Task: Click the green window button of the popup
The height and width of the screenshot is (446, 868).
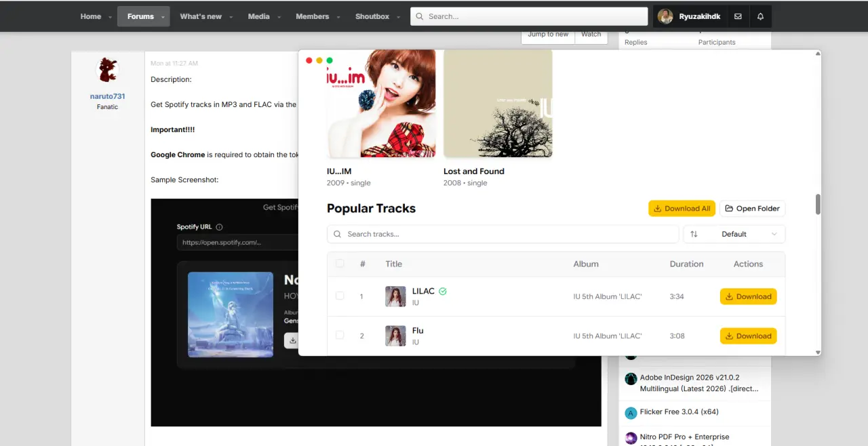Action: pos(330,60)
